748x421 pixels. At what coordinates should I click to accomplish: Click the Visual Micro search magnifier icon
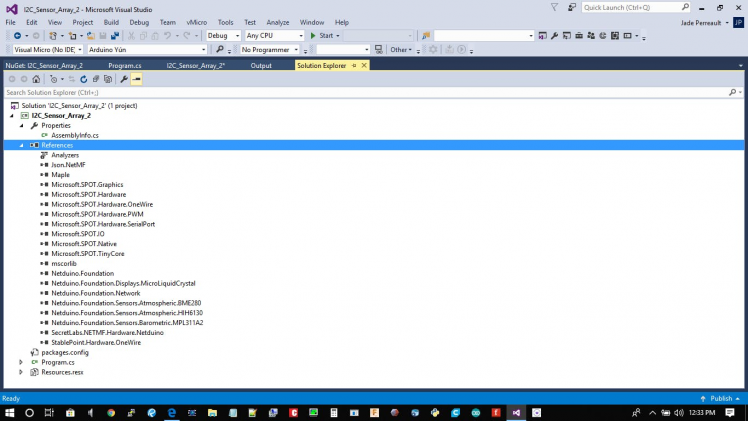(219, 50)
